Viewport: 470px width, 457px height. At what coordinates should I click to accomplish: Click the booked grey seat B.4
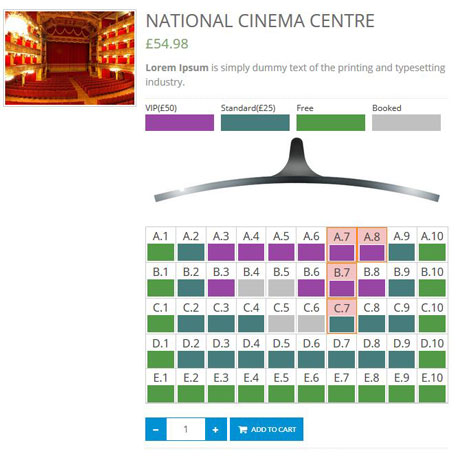click(x=251, y=281)
